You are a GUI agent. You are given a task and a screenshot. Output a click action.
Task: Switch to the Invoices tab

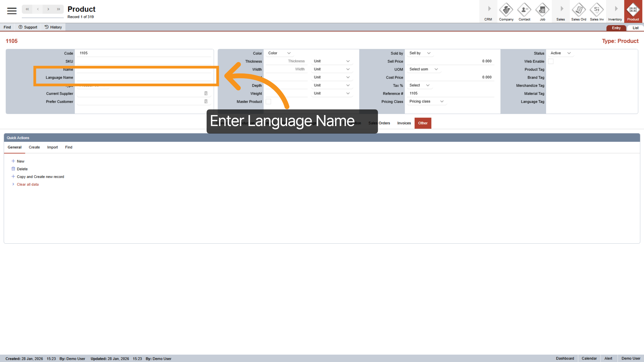[x=404, y=123]
